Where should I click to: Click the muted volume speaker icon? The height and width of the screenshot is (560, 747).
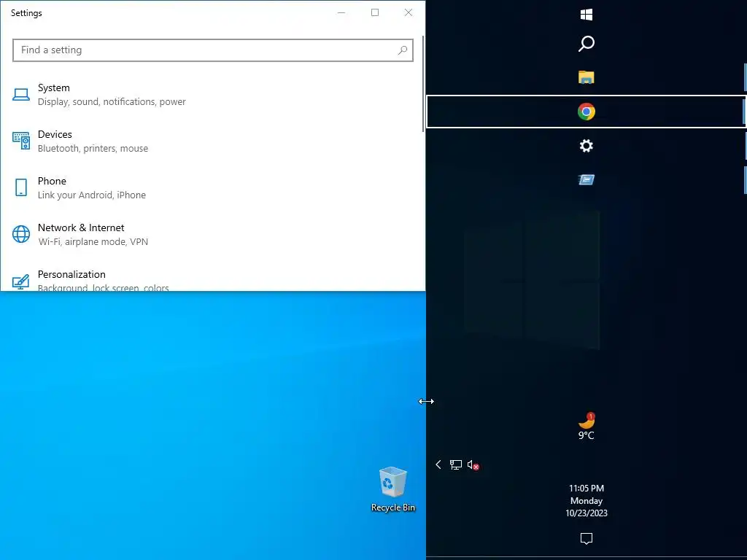[x=473, y=464]
